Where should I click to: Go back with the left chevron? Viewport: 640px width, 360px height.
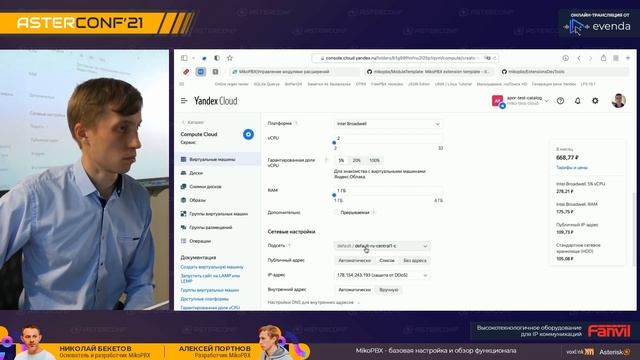579,58
